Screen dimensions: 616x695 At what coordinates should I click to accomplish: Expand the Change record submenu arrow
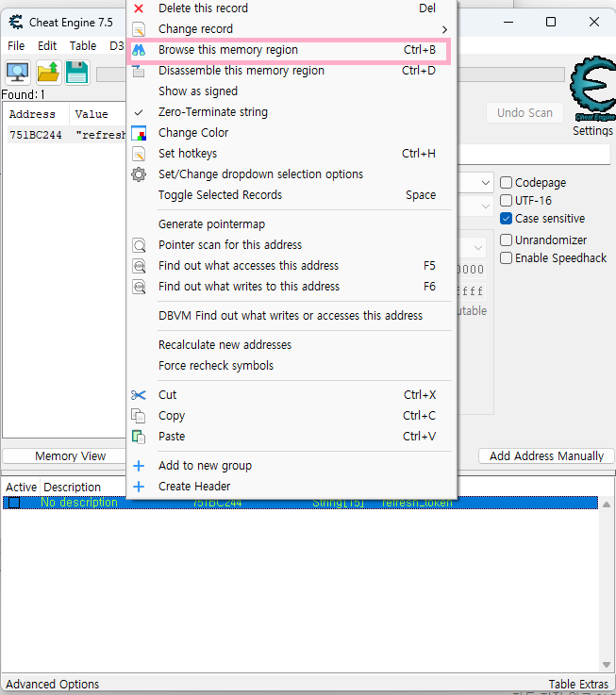pyautogui.click(x=444, y=29)
